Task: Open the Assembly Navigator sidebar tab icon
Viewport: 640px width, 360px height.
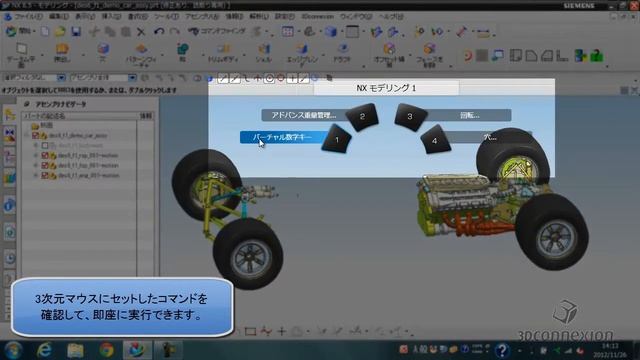Action: click(9, 114)
